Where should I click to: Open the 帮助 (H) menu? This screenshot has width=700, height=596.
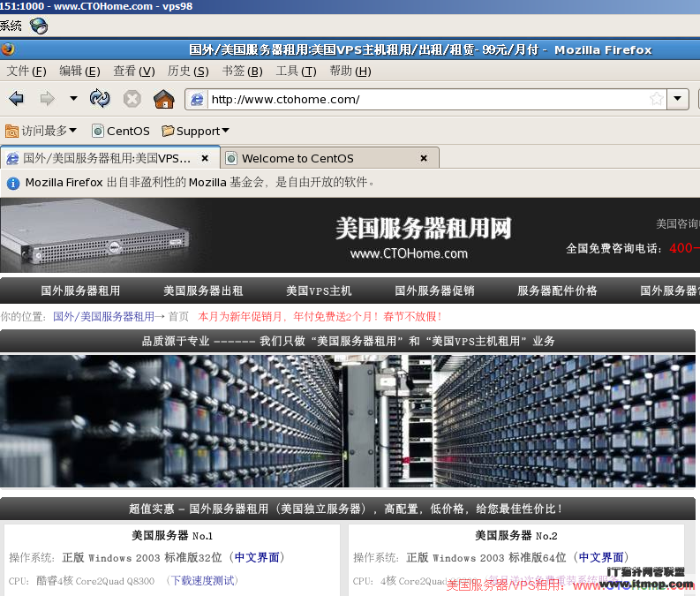(350, 71)
